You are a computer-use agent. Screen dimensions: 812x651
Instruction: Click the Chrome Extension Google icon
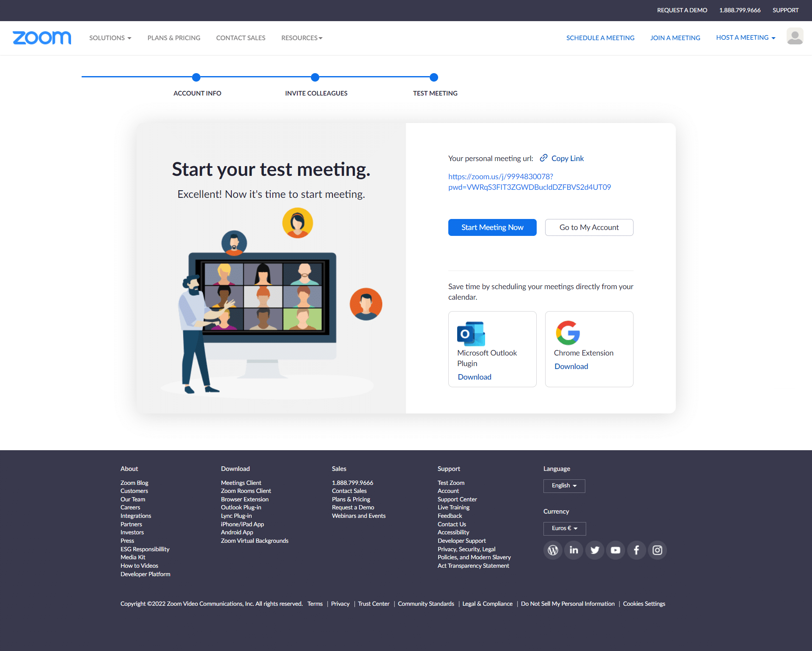tap(568, 331)
